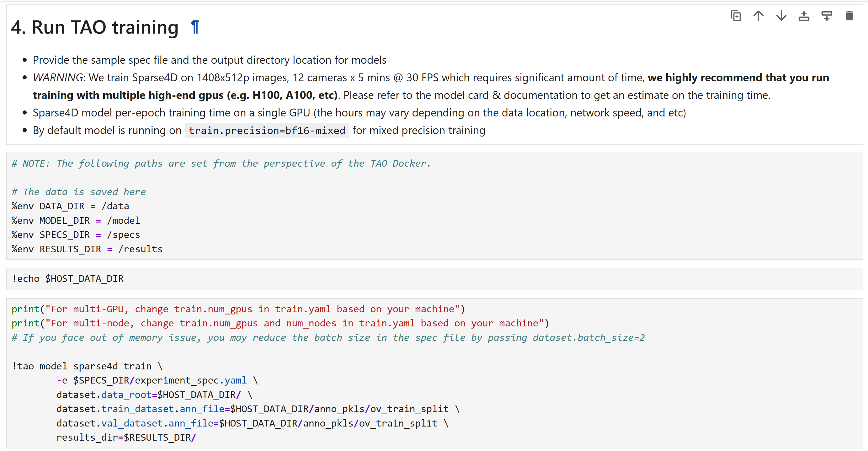Click the '4. Run TAO training' heading
868x451 pixels.
tap(95, 27)
